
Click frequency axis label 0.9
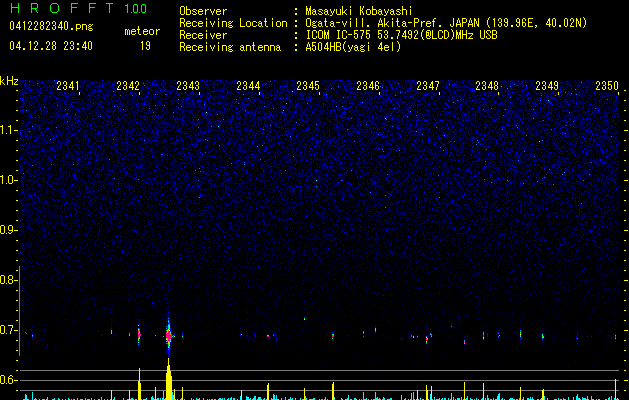click(8, 230)
